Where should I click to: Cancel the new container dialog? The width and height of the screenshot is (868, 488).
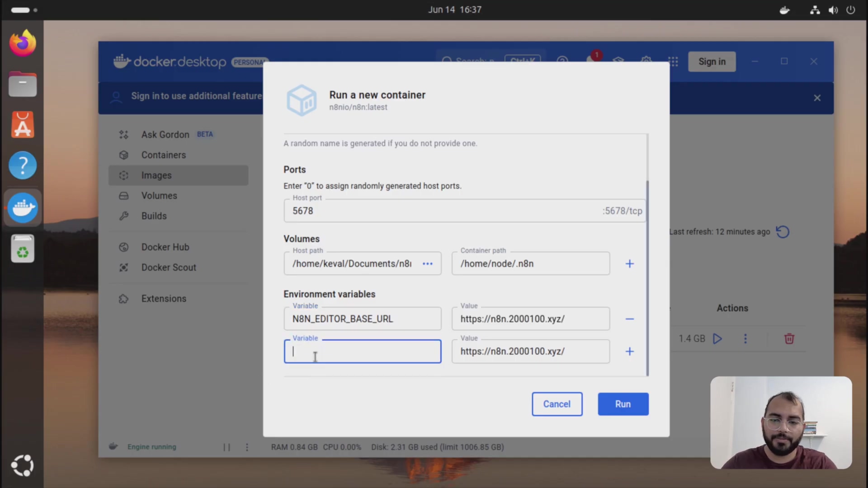coord(557,404)
